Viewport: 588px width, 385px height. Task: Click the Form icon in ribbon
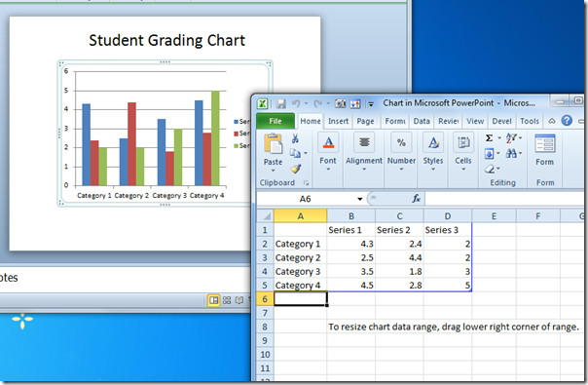click(544, 150)
